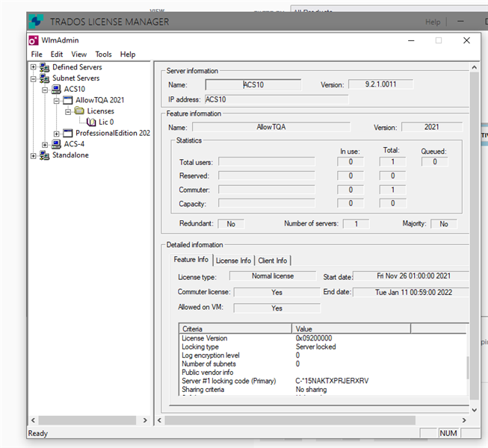Click the ACS10 server computer icon
Image resolution: width=488 pixels, height=448 pixels.
coord(56,90)
